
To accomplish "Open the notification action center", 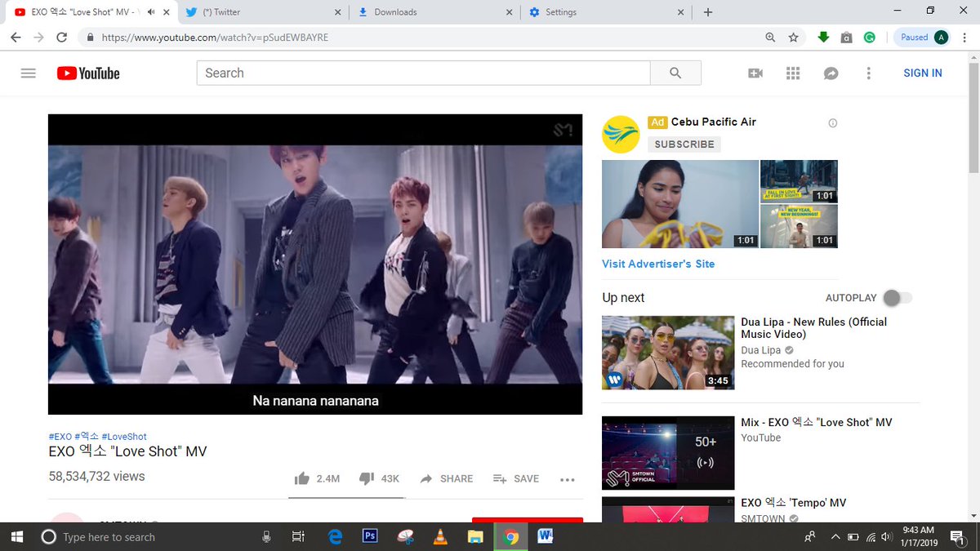I will coord(956,537).
